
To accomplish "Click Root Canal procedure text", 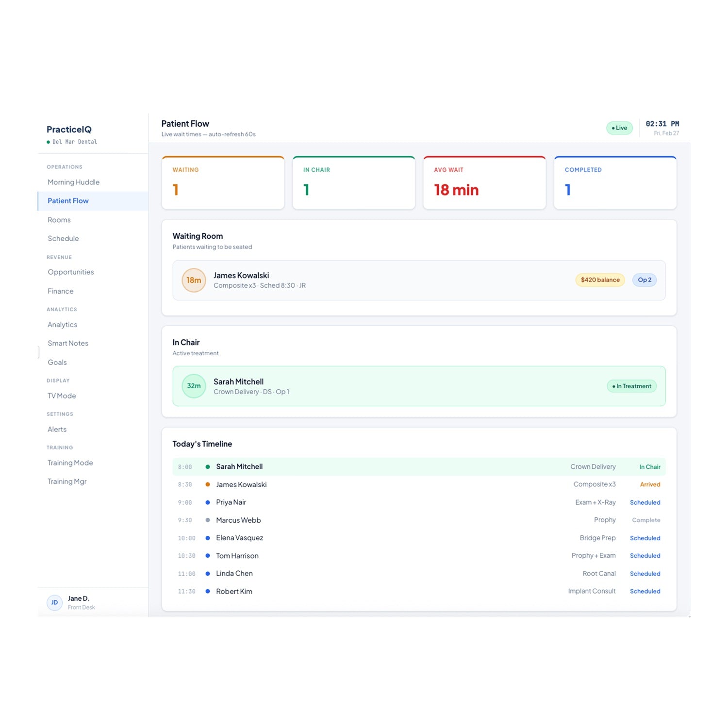I will pyautogui.click(x=599, y=573).
